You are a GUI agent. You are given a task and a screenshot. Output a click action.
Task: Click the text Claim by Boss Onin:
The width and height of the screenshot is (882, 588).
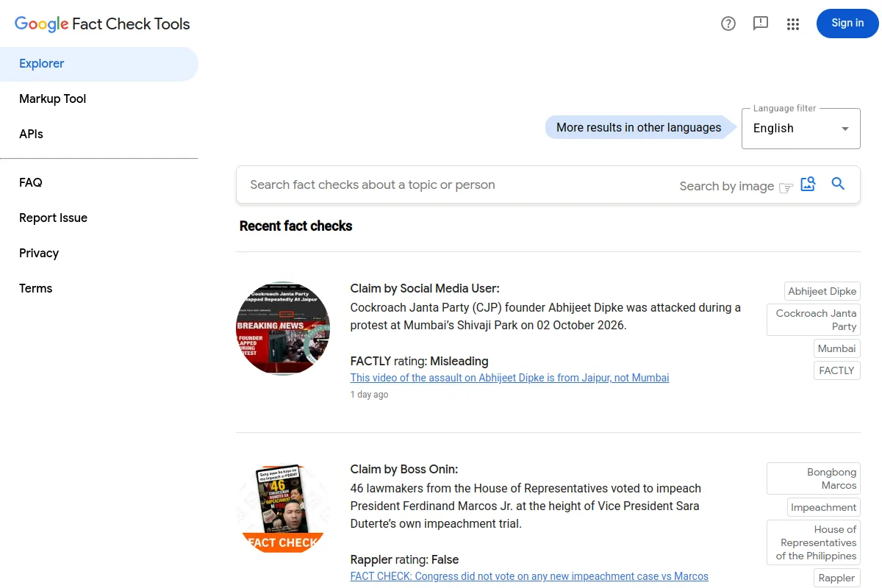404,470
